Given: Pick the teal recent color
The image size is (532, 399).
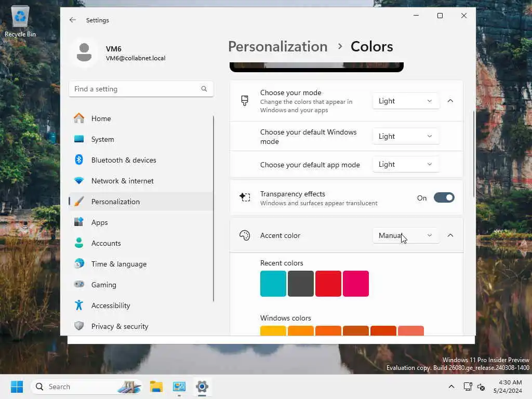Looking at the screenshot, I should point(273,283).
